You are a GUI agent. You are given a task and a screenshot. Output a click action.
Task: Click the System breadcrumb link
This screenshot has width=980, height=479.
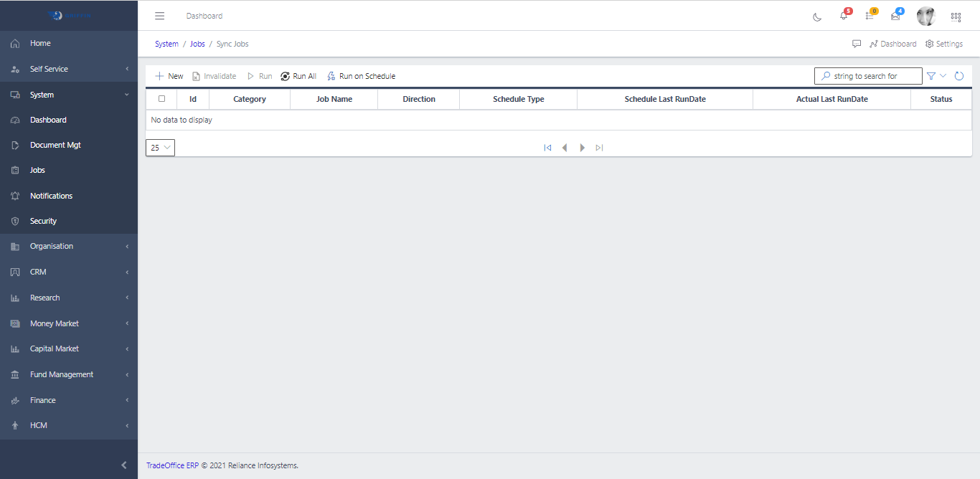(166, 44)
